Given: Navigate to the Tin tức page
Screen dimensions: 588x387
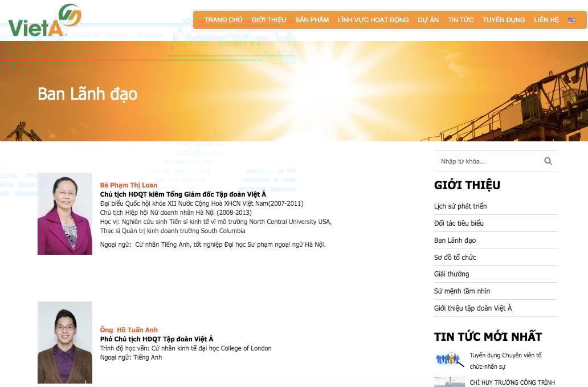Looking at the screenshot, I should click(460, 20).
